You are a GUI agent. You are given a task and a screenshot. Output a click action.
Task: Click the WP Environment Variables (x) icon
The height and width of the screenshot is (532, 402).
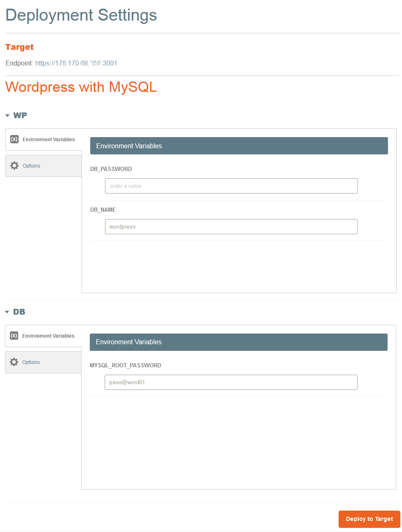click(14, 139)
